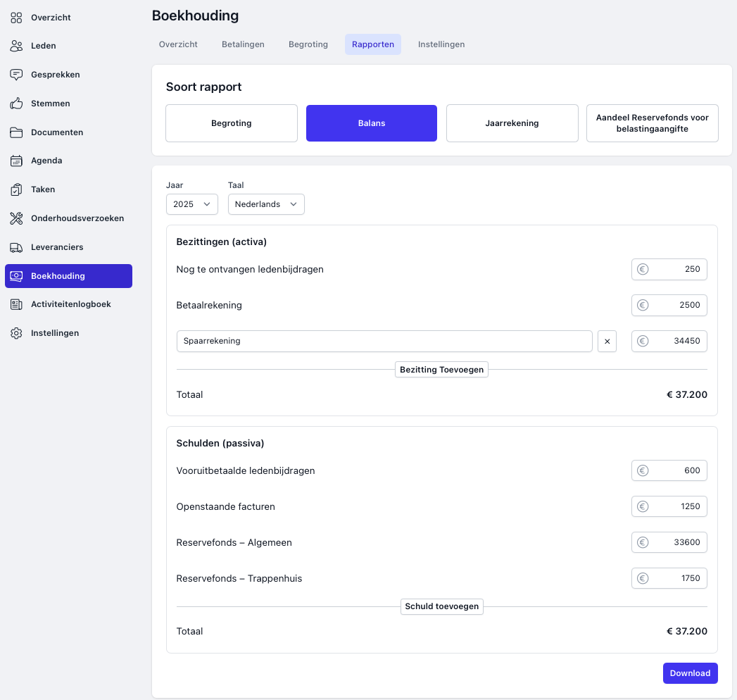Click euro icon in Reservefonds Algemeen field
The image size is (737, 700).
[x=643, y=542]
